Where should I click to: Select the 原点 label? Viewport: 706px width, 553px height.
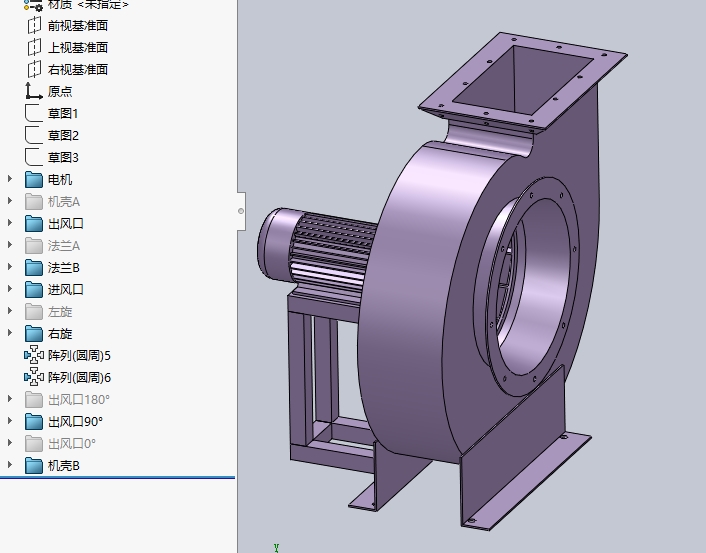click(60, 91)
